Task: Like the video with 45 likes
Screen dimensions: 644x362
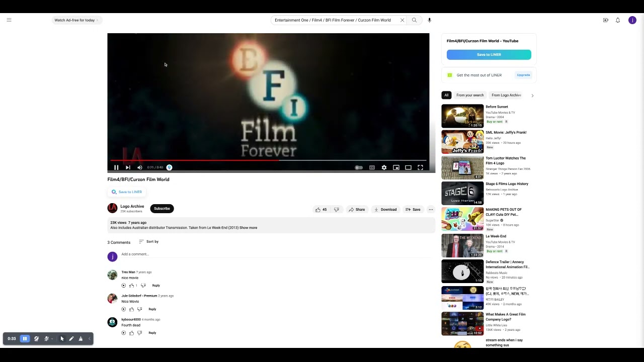Action: click(321, 210)
